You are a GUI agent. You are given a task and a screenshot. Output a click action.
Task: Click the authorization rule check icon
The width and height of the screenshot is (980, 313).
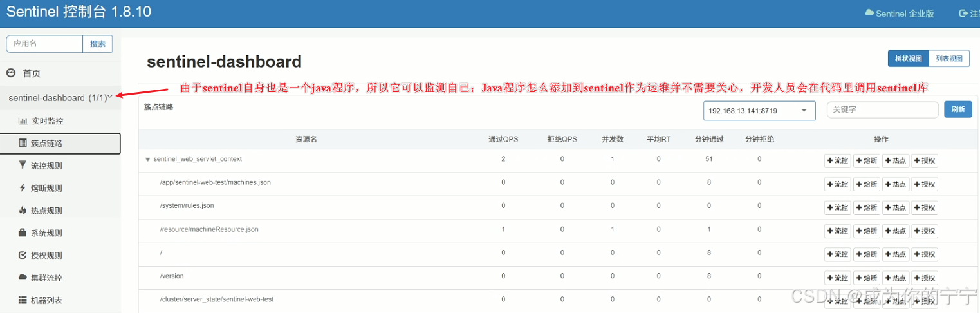[x=23, y=255]
